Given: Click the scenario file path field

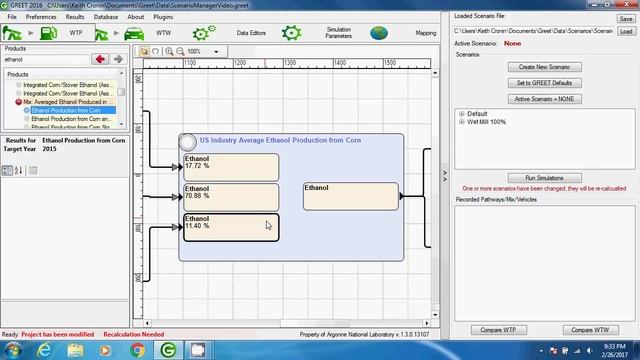Looking at the screenshot, I should coord(533,31).
